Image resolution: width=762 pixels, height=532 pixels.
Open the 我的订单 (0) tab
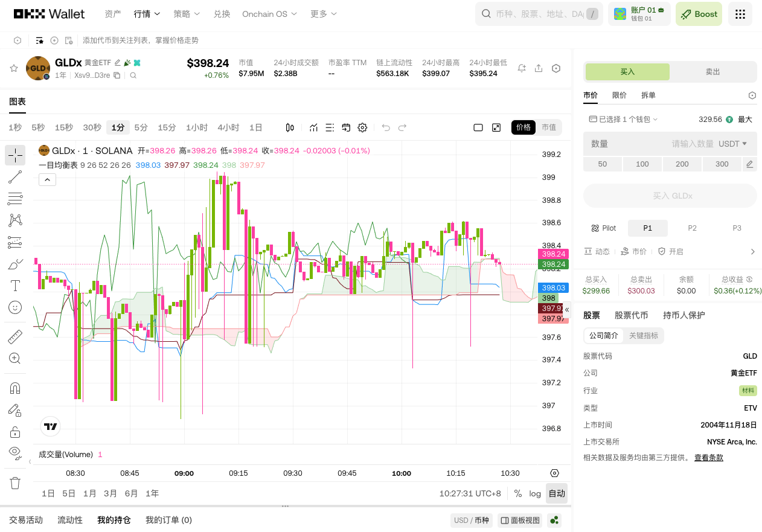169,520
